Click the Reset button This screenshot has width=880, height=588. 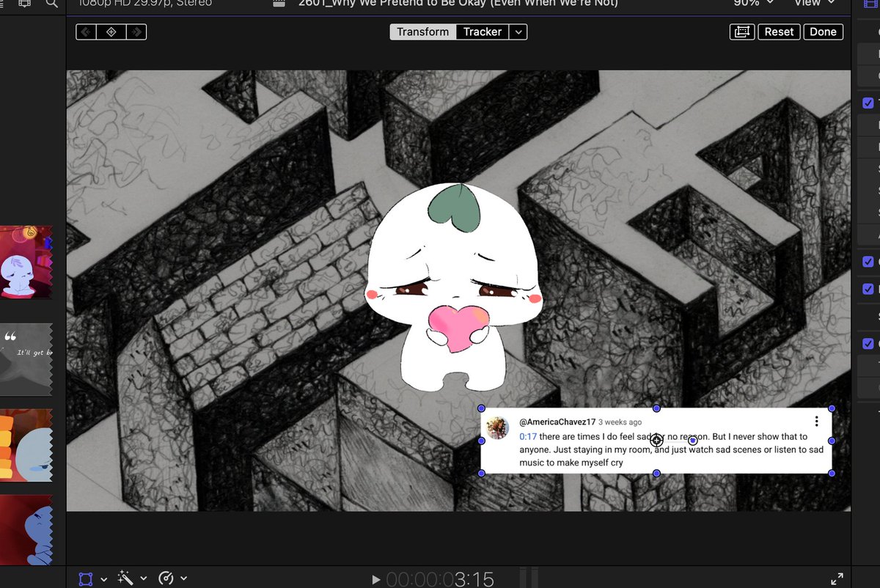[779, 32]
